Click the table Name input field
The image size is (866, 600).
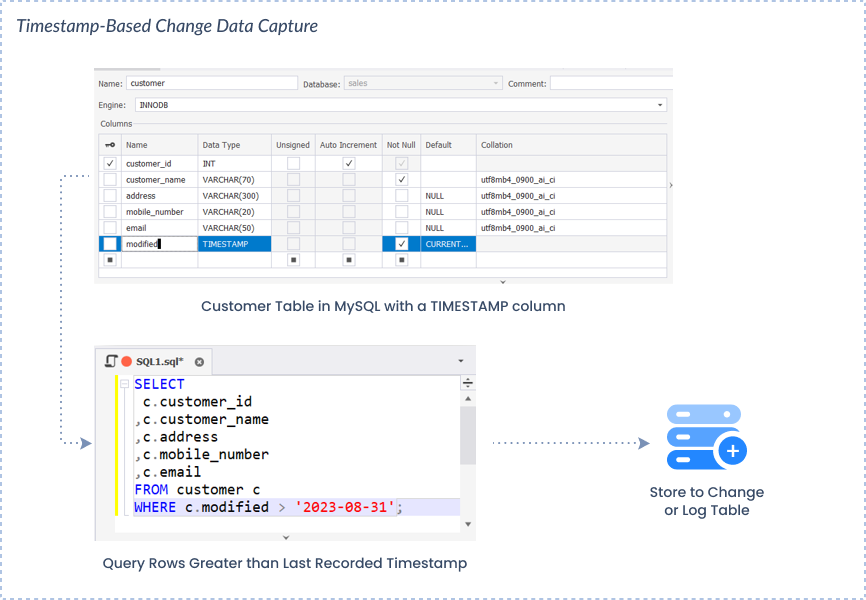coord(212,83)
